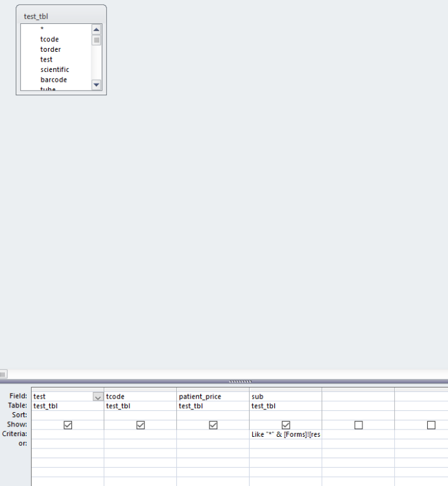Click Table cell under sub column

pos(285,406)
